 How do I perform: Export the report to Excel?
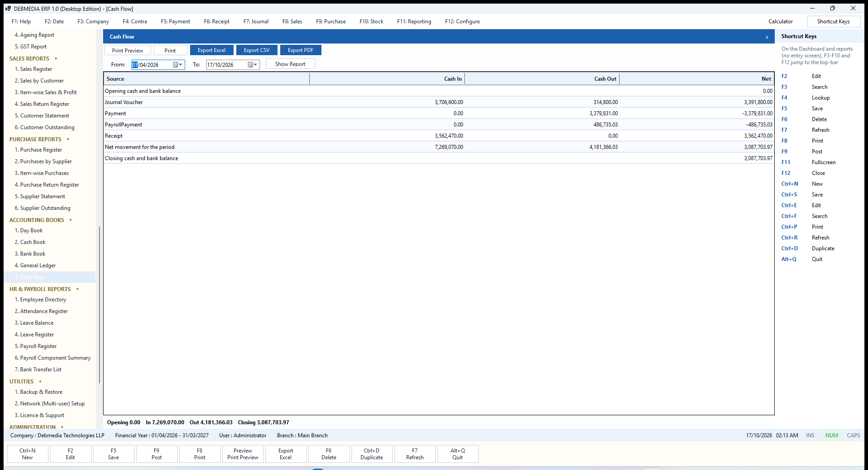[x=212, y=50]
